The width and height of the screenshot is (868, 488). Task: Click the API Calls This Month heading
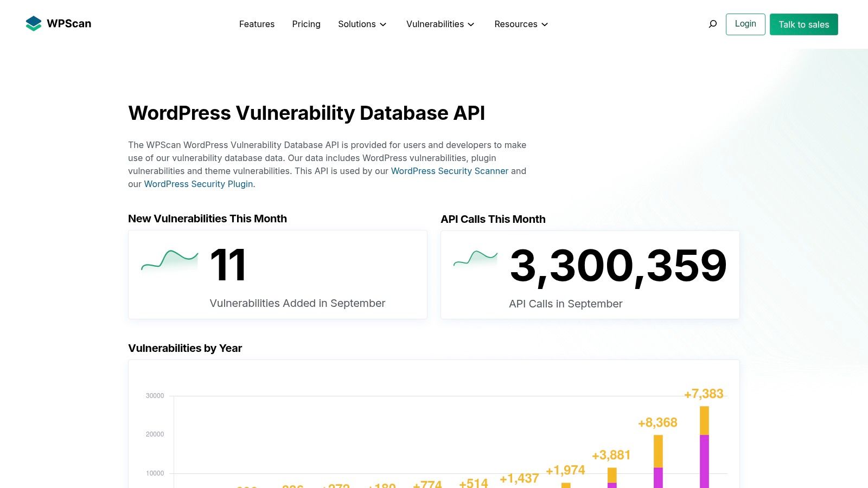(493, 219)
